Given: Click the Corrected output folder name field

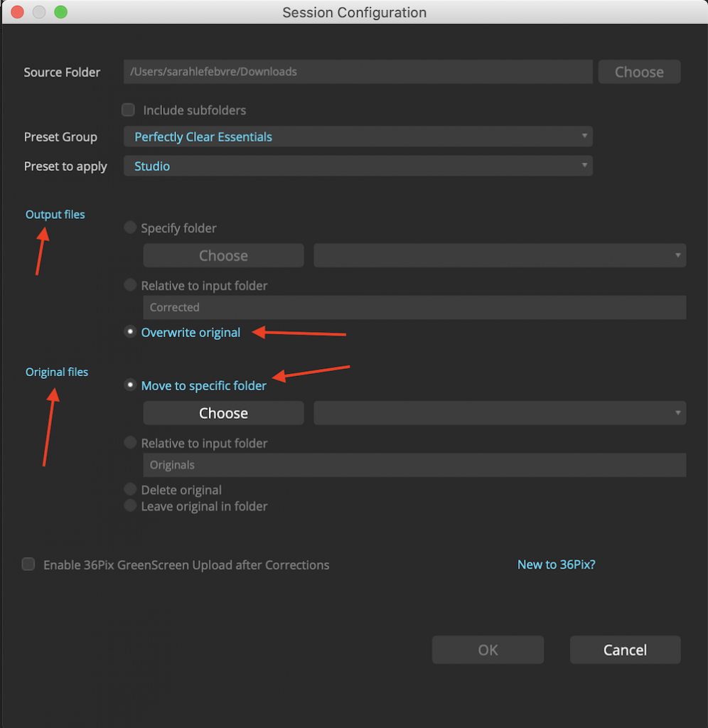Looking at the screenshot, I should (x=414, y=307).
